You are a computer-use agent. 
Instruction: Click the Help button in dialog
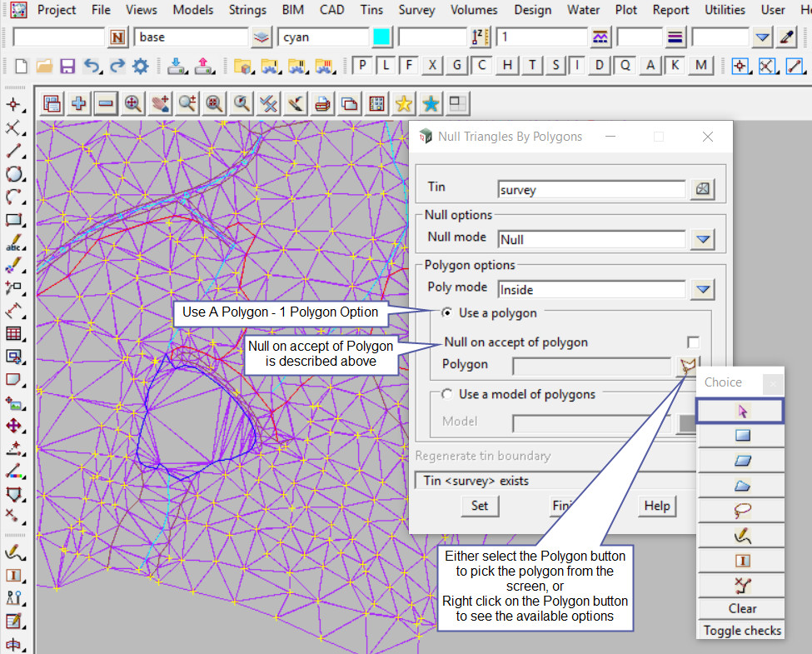coord(656,506)
